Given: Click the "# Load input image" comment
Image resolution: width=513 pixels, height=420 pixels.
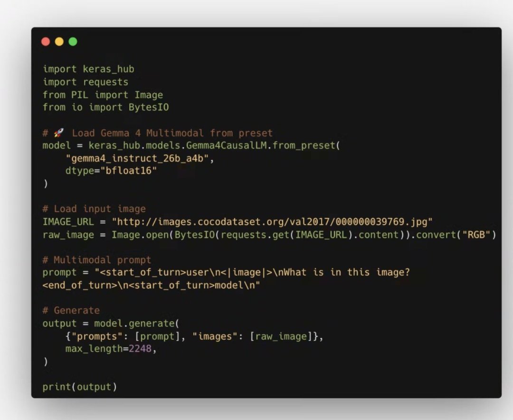Looking at the screenshot, I should (x=94, y=209).
